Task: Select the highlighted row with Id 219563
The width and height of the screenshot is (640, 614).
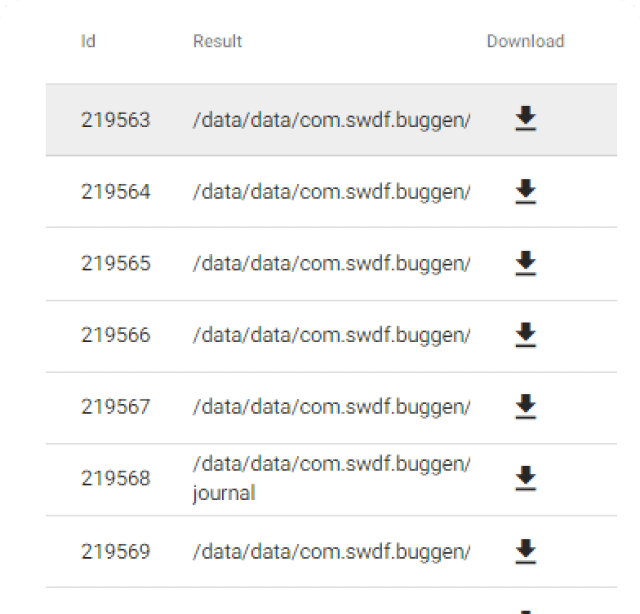Action: [331, 120]
